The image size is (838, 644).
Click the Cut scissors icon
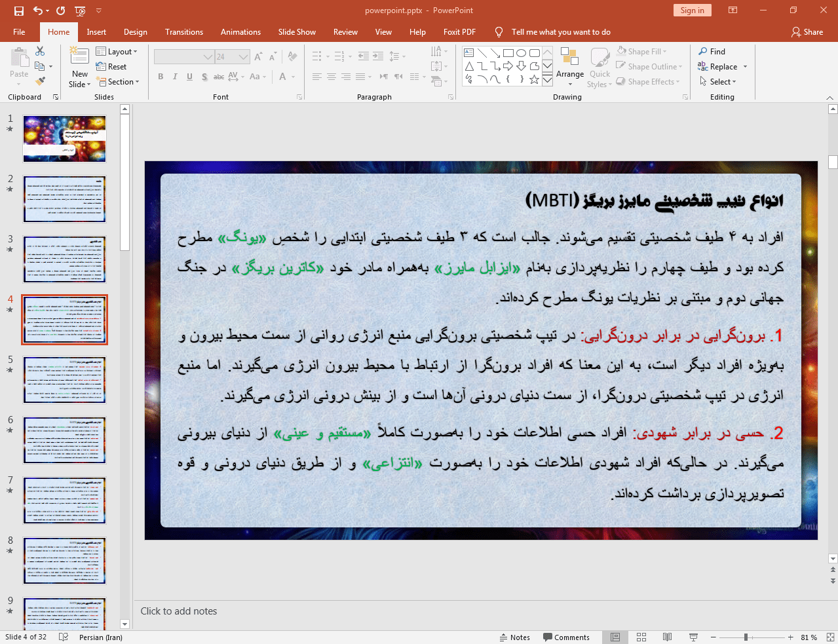[x=40, y=51]
